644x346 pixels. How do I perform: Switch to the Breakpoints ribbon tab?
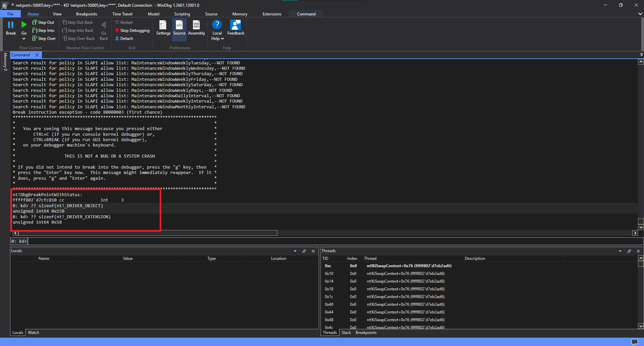86,14
